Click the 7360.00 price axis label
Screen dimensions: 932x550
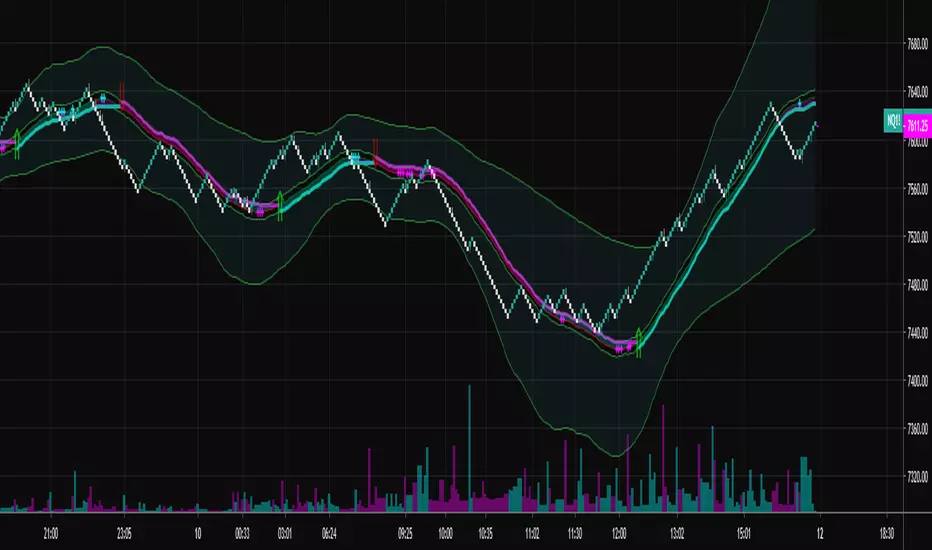(x=917, y=428)
